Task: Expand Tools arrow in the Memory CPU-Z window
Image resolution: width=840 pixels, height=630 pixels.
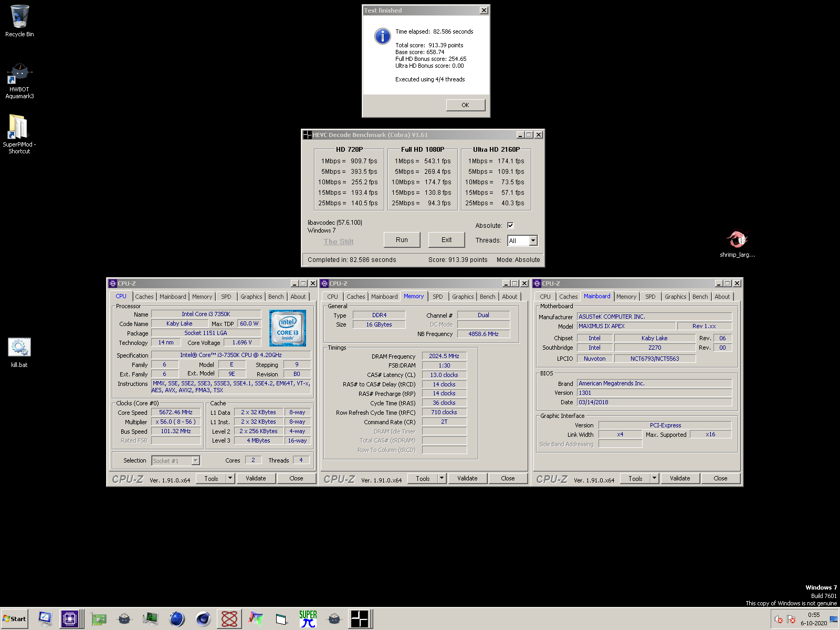Action: [442, 478]
